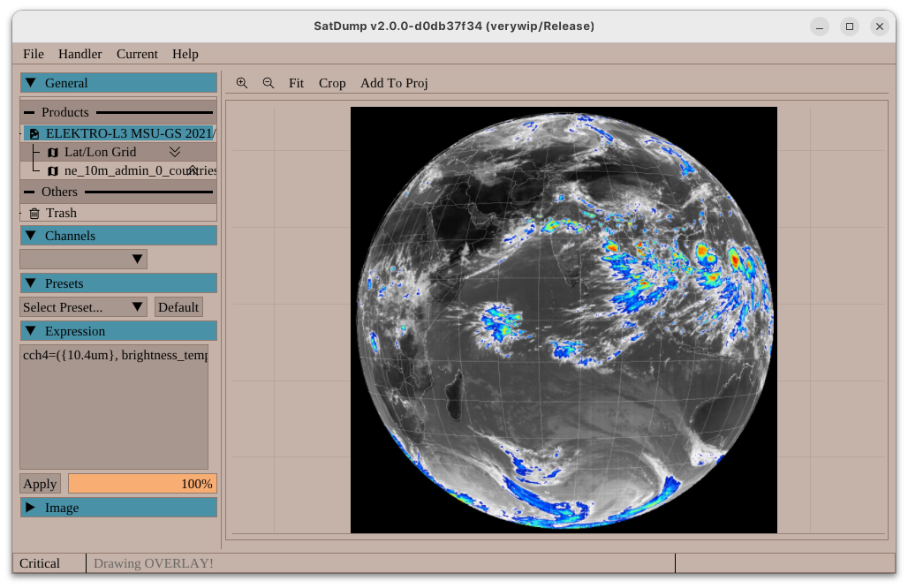Click the zoom out magnifier icon

269,83
